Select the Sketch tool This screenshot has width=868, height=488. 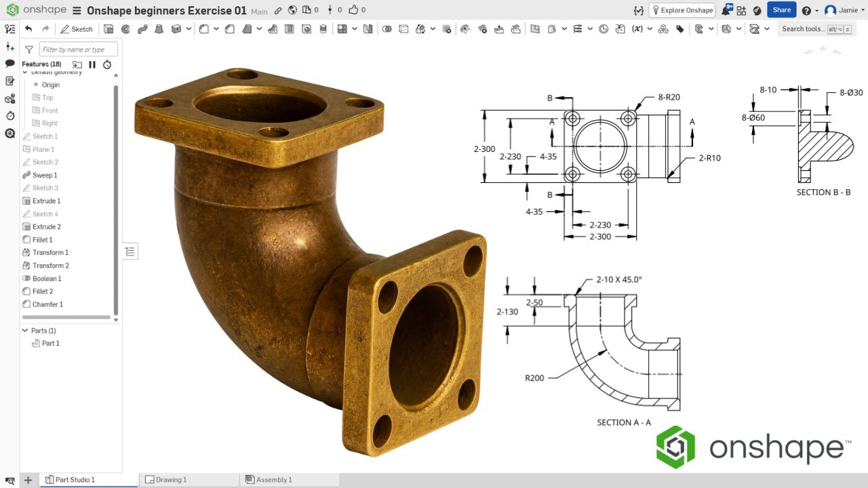coord(76,29)
